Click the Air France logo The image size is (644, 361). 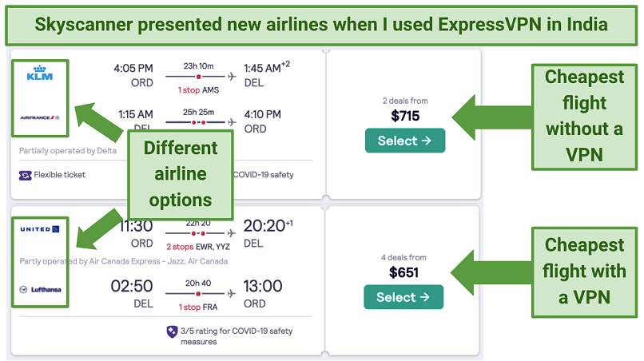click(x=40, y=118)
